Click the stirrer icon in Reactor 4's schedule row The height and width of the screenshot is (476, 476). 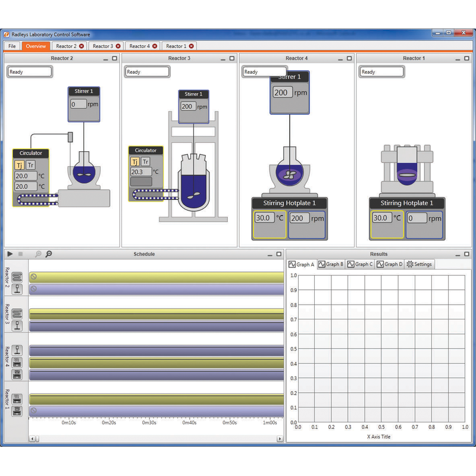pyautogui.click(x=17, y=349)
